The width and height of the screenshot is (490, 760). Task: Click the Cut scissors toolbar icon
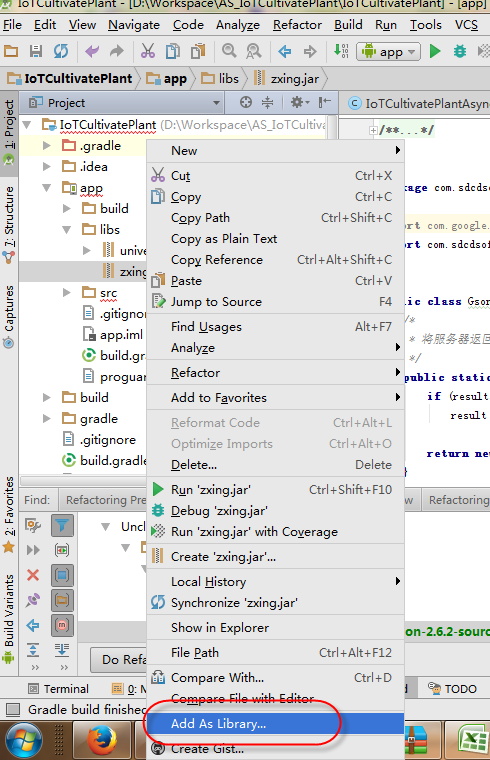tap(147, 51)
